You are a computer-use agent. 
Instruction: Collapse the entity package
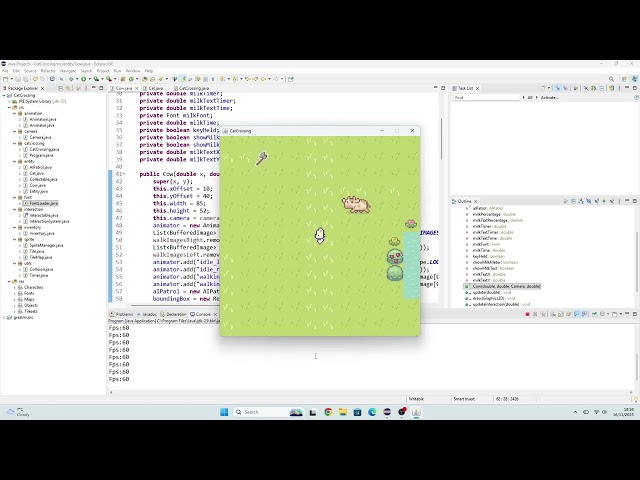[x=14, y=161]
